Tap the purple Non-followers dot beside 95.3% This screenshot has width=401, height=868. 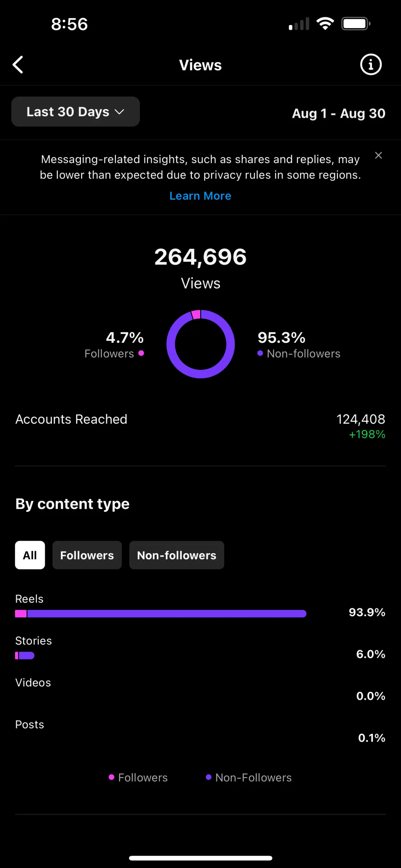260,353
